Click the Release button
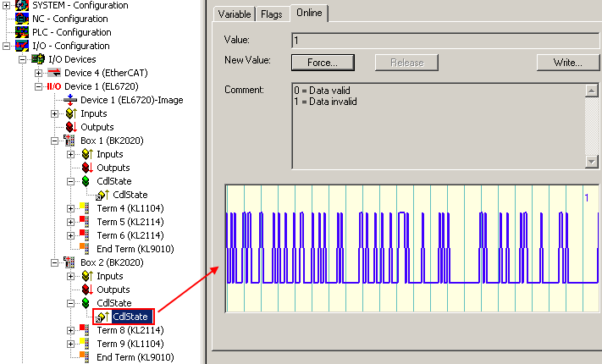This screenshot has width=602, height=364. click(406, 62)
